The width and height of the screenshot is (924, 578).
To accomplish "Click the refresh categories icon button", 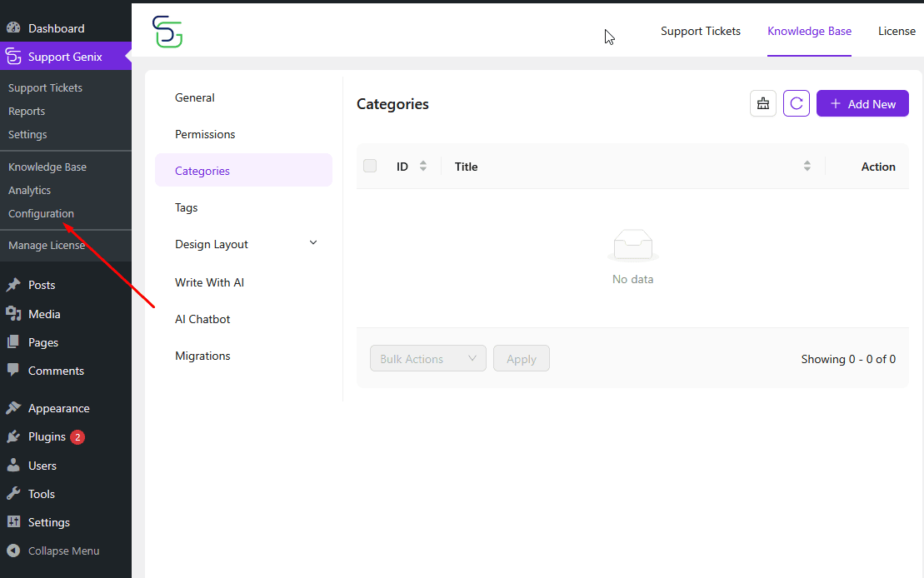I will tap(797, 104).
